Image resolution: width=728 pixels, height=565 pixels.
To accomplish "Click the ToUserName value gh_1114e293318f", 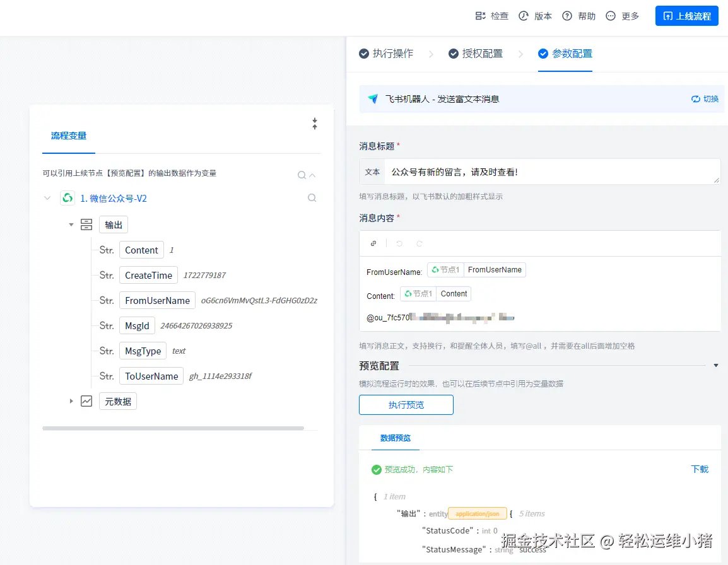I will (x=221, y=376).
